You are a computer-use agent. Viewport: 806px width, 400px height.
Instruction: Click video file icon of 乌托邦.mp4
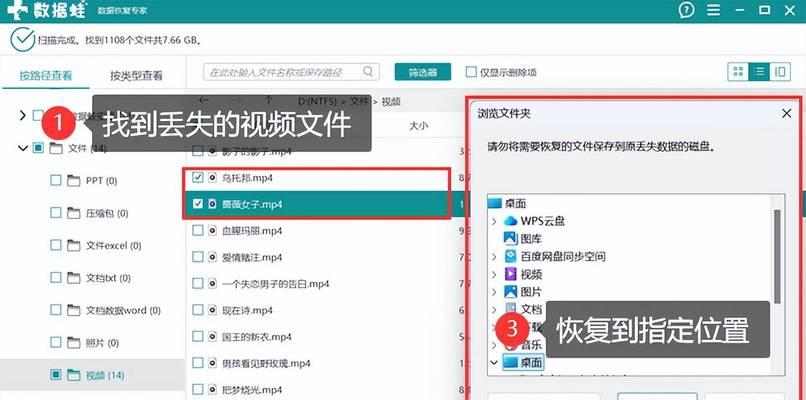click(212, 178)
